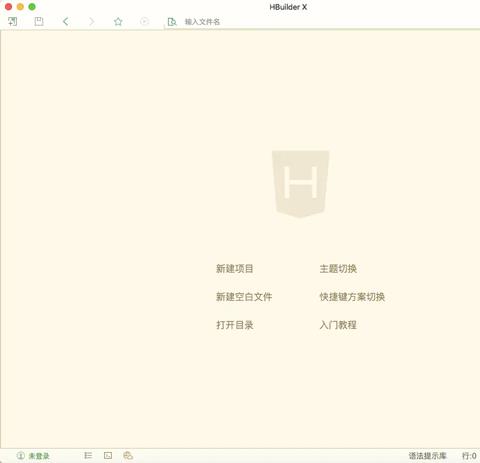Click 打开目录 link
This screenshot has height=463, width=480.
(x=235, y=325)
